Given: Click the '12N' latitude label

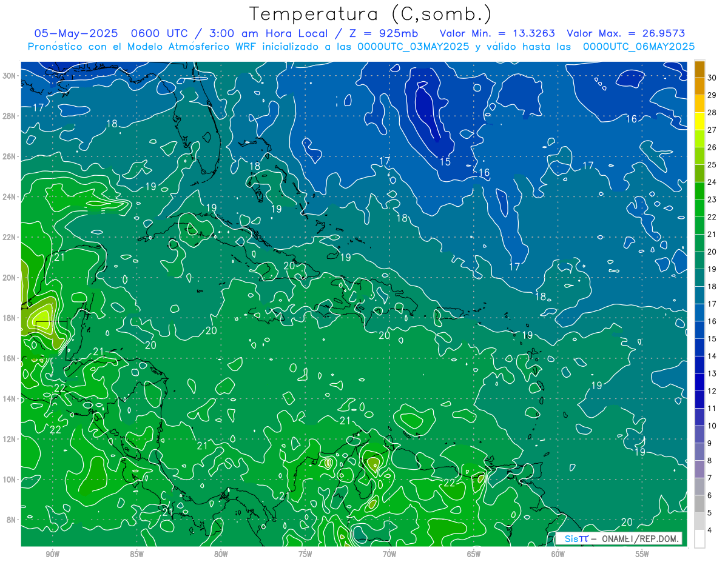Looking at the screenshot, I should point(9,439).
